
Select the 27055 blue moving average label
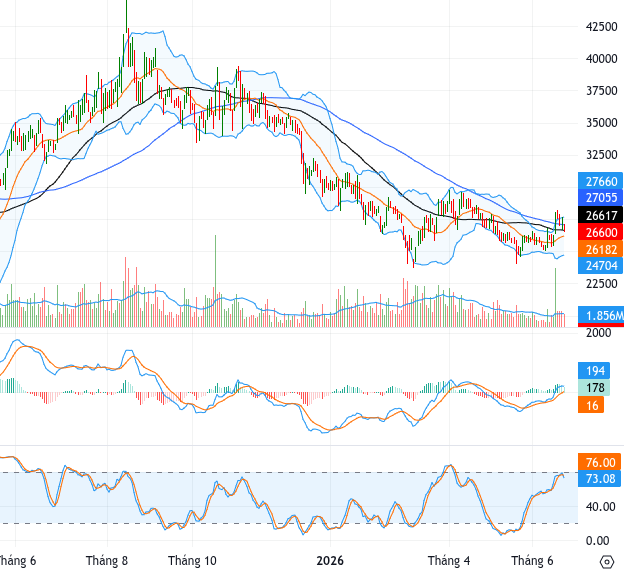pos(601,198)
